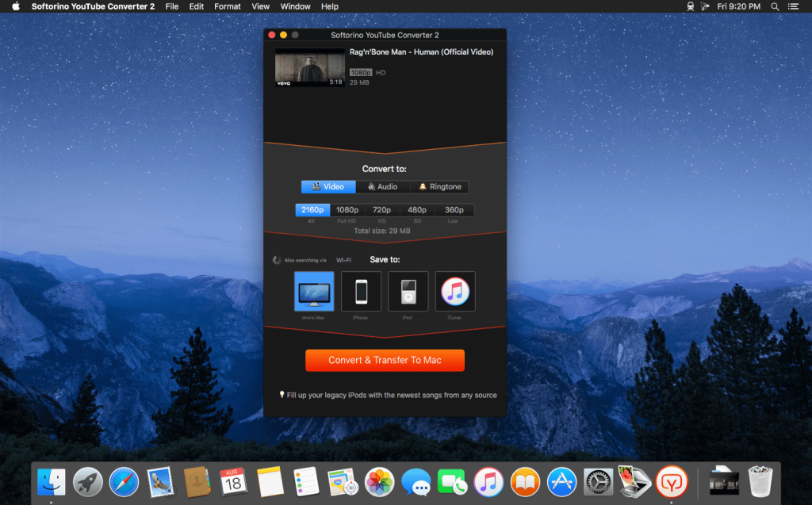Screen dimensions: 812x505
Task: Click Convert & Transfer To Mac
Action: 385,360
